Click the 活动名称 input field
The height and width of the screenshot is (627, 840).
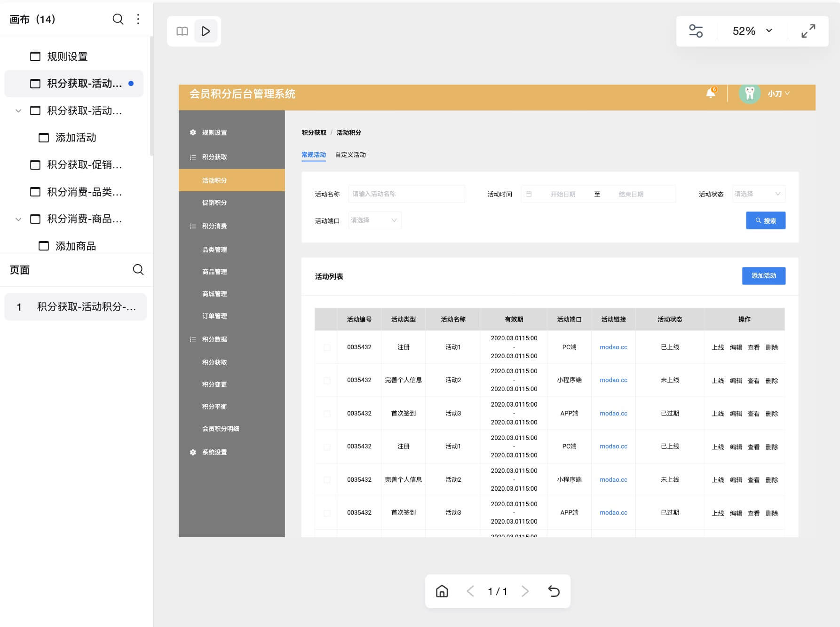click(x=406, y=194)
